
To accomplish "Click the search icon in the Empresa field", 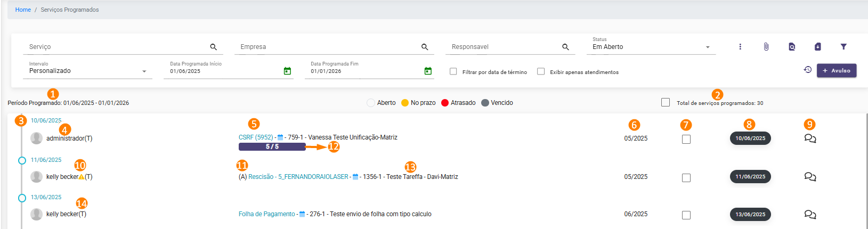I will (425, 47).
